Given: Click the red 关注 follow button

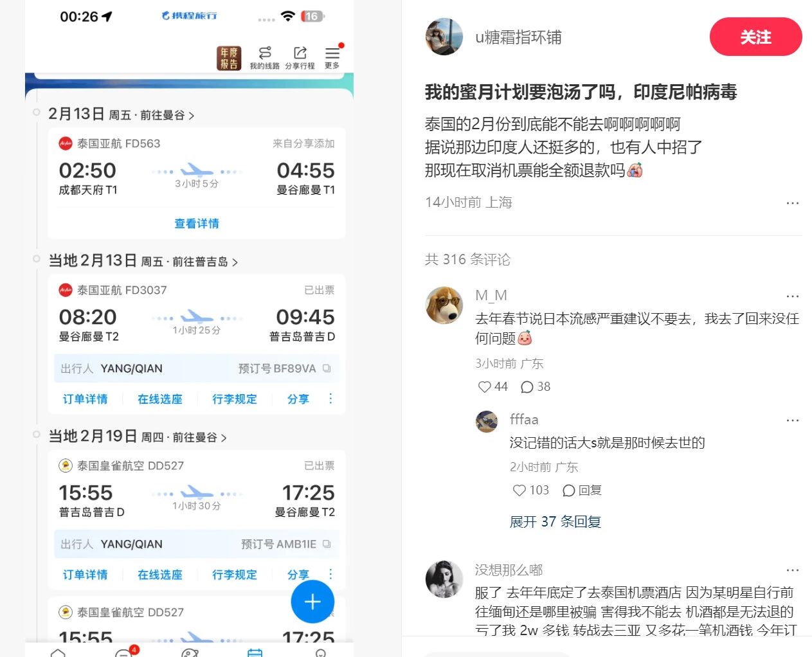Looking at the screenshot, I should [x=755, y=37].
